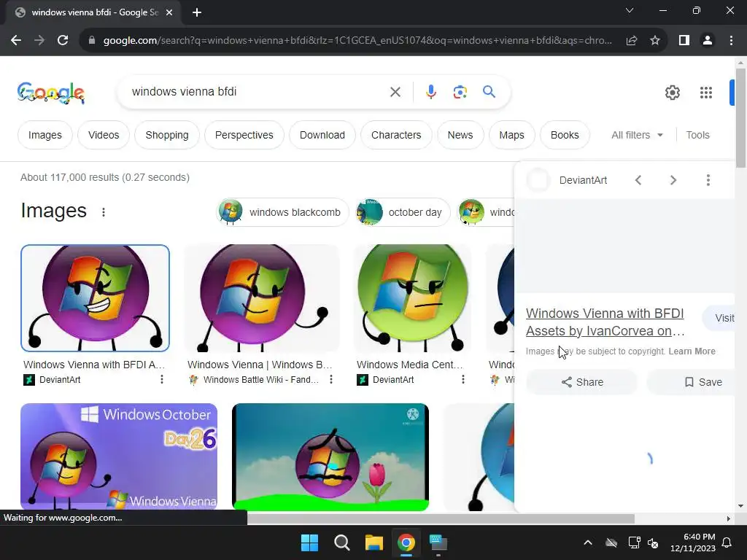
Task: Share this page from the address bar
Action: [x=632, y=41]
